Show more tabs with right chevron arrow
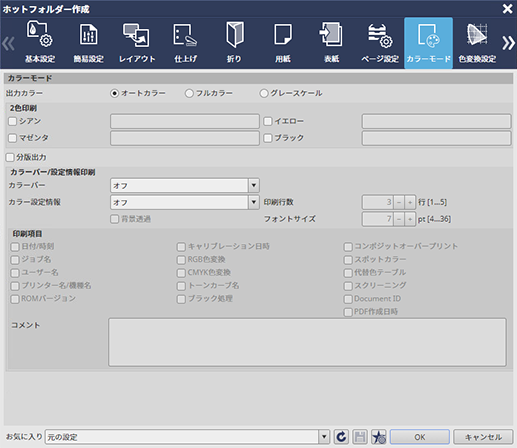This screenshot has height=448, width=517. [x=508, y=43]
